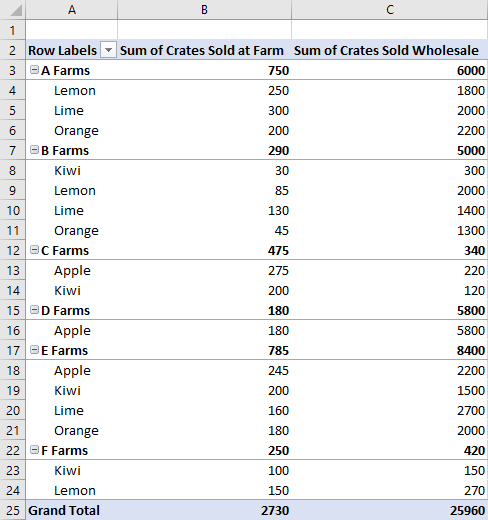Click Sum of Crates Sold Wholesale header
The height and width of the screenshot is (520, 488).
[x=390, y=50]
